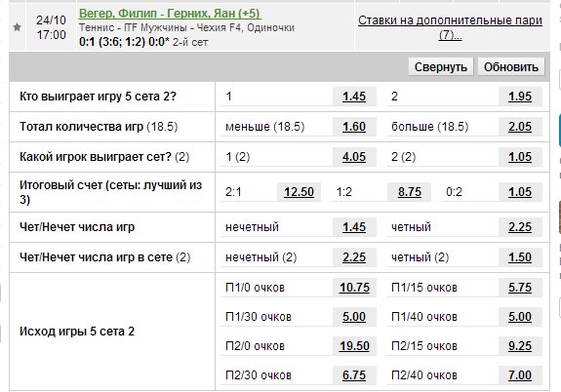Image resolution: width=561 pixels, height=392 pixels.
Task: Select четный games total at 2.25
Action: 520,227
